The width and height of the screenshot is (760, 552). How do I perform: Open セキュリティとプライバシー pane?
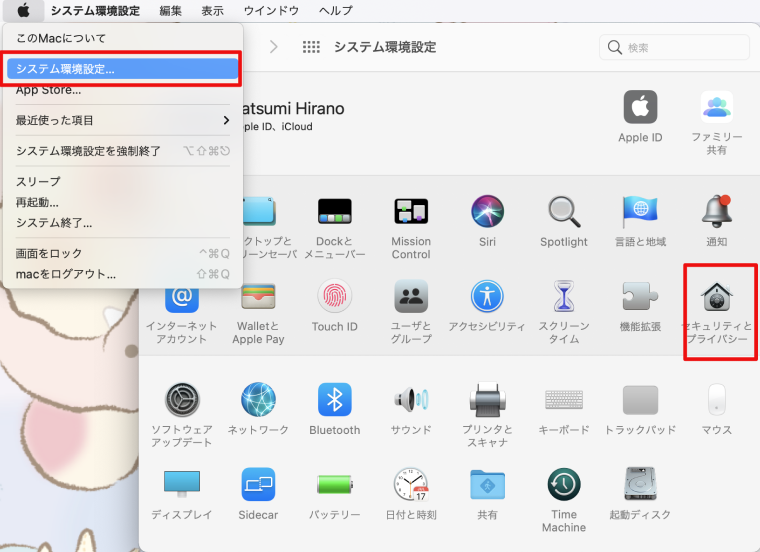(x=719, y=312)
